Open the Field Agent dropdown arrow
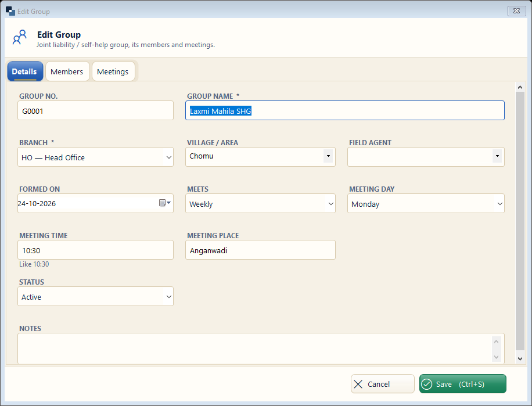The height and width of the screenshot is (406, 532). click(497, 156)
